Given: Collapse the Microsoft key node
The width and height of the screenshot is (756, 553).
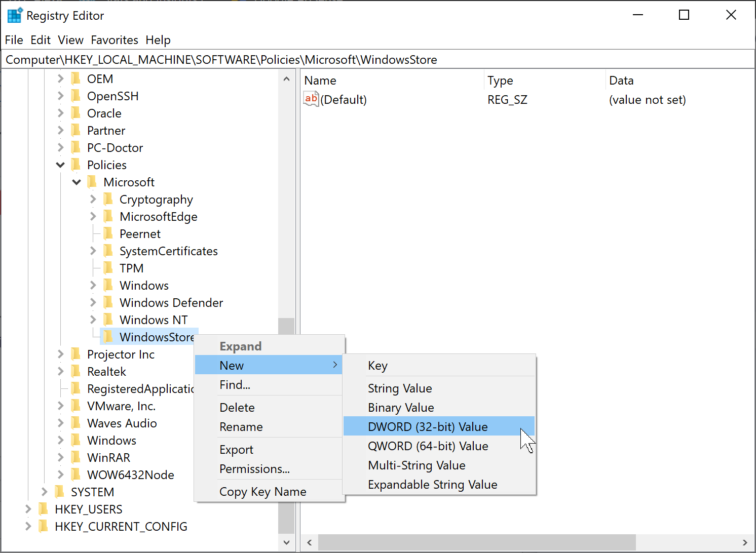Looking at the screenshot, I should point(77,182).
